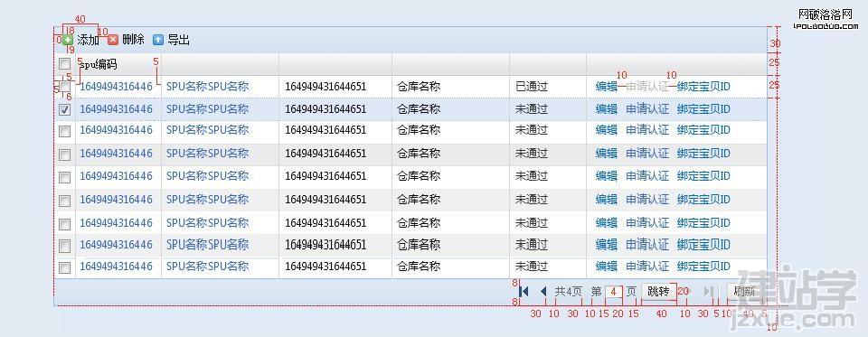The width and height of the screenshot is (868, 337).
Task: Click the green 添加 plus icon
Action: click(x=68, y=40)
